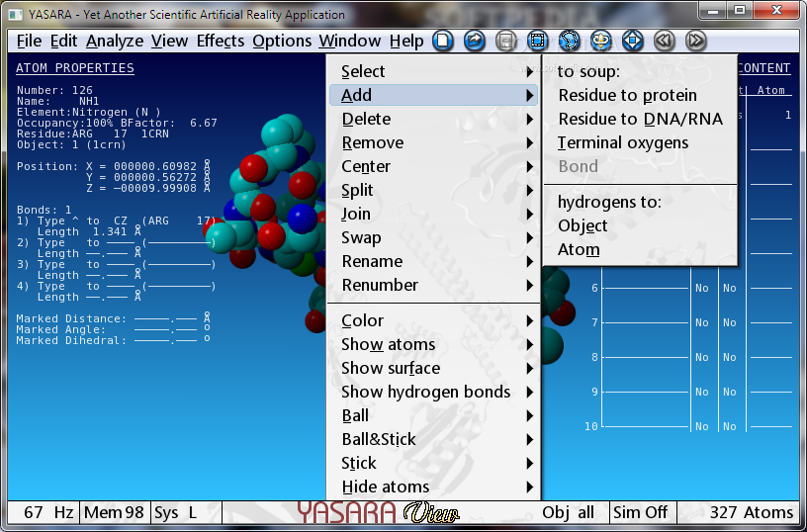Open the Show atoms submenu entry
Image resolution: width=807 pixels, height=532 pixels.
click(433, 344)
